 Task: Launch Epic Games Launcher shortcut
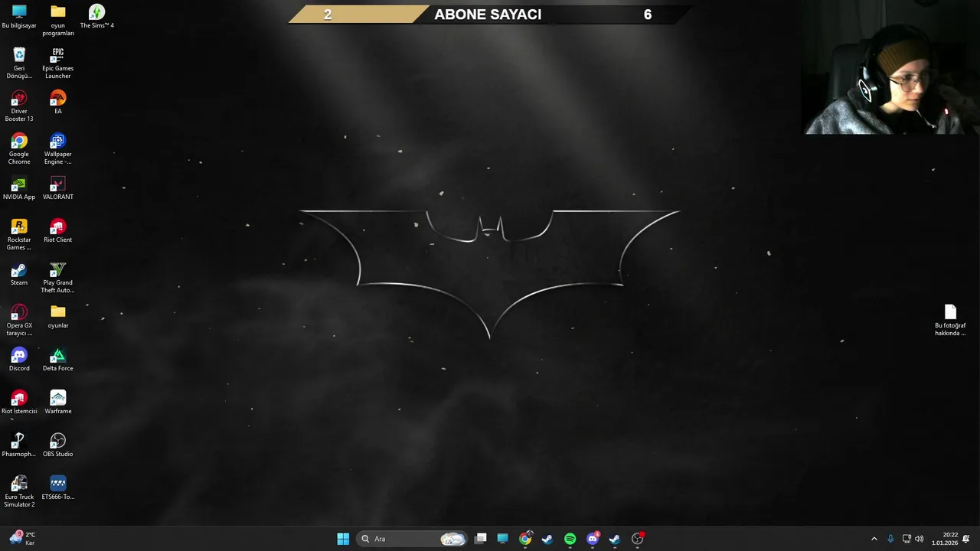tap(58, 63)
